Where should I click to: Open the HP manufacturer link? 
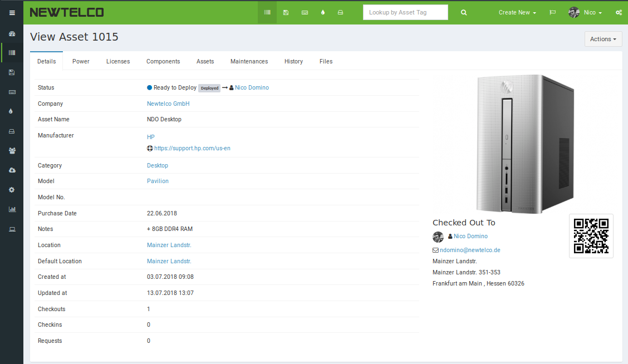[150, 137]
